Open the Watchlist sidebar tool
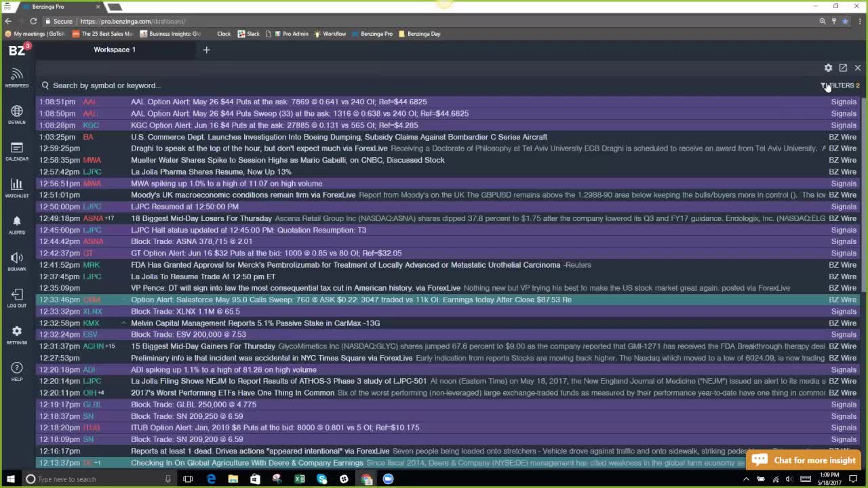 pos(17,188)
